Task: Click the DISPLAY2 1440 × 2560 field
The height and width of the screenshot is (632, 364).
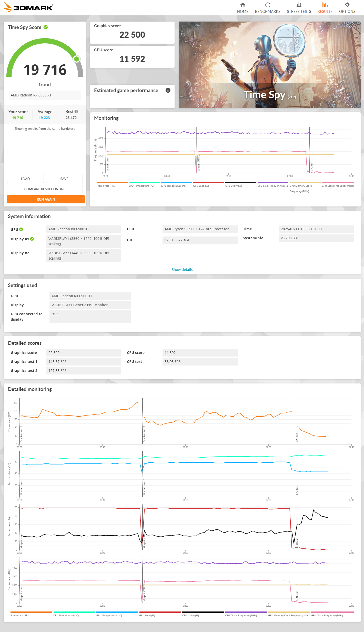Action: click(84, 255)
